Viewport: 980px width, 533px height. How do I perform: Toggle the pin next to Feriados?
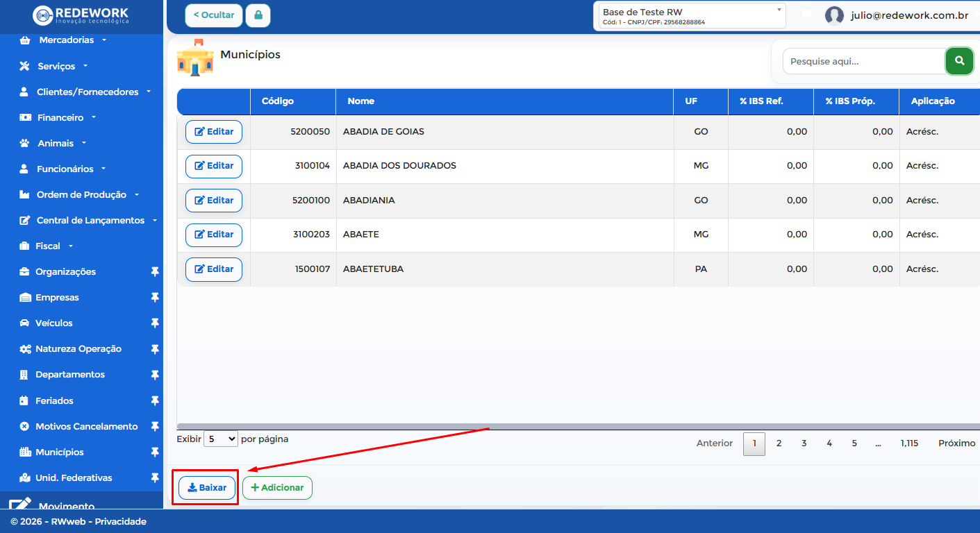(x=155, y=400)
